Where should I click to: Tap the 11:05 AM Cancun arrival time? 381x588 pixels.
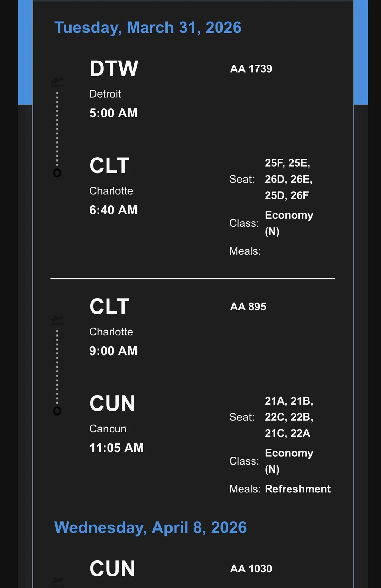click(x=116, y=448)
